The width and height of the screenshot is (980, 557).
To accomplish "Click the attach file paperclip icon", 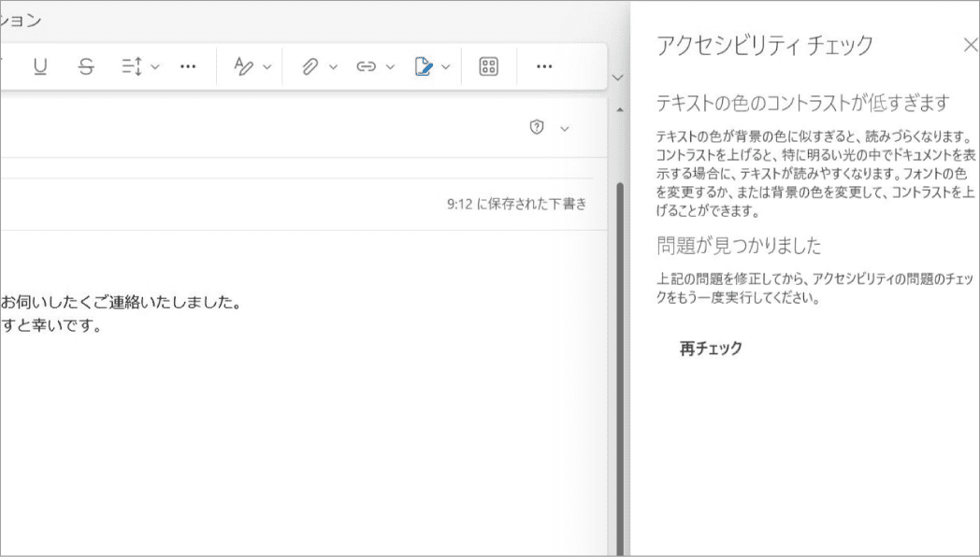I will [x=310, y=66].
